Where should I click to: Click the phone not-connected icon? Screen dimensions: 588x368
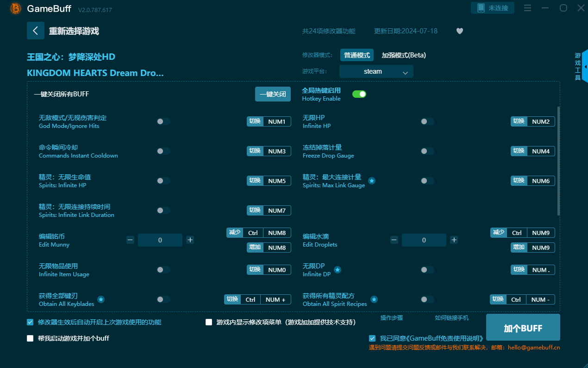pos(481,8)
